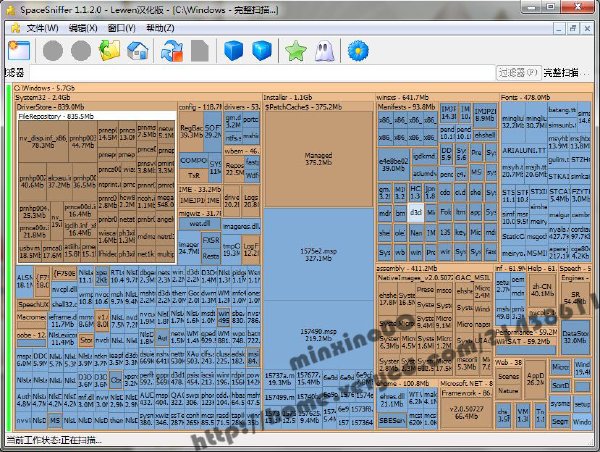
Task: Select the 1575e2.msp 327.1Mb block
Action: click(318, 255)
